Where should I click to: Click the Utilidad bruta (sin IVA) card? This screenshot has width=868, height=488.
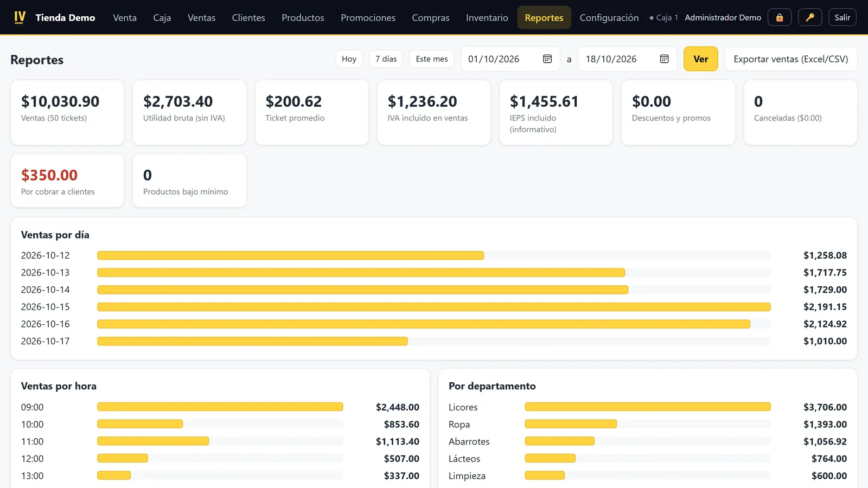(x=189, y=113)
